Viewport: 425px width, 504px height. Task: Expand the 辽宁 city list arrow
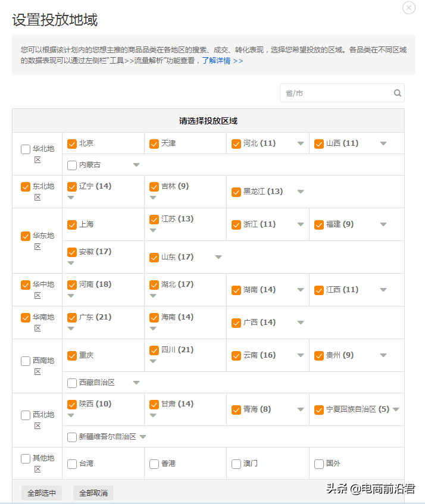pyautogui.click(x=71, y=198)
